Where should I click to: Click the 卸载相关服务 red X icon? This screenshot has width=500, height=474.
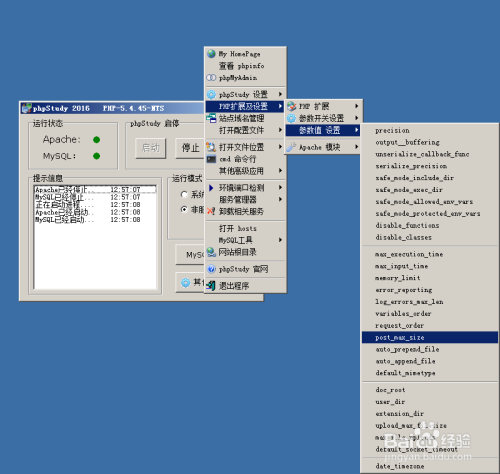pyautogui.click(x=211, y=211)
